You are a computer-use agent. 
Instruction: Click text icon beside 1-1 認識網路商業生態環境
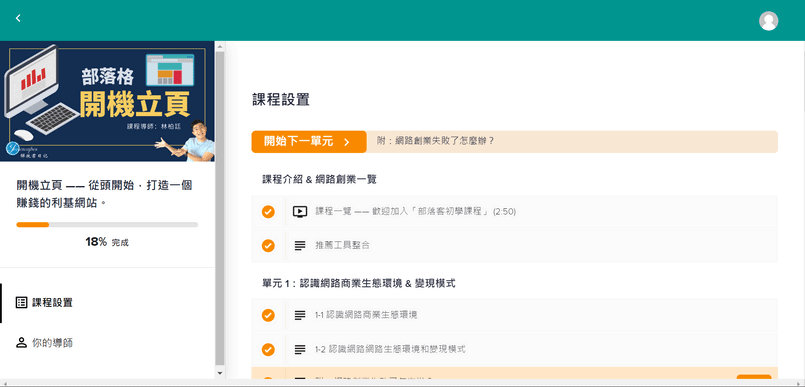(300, 315)
